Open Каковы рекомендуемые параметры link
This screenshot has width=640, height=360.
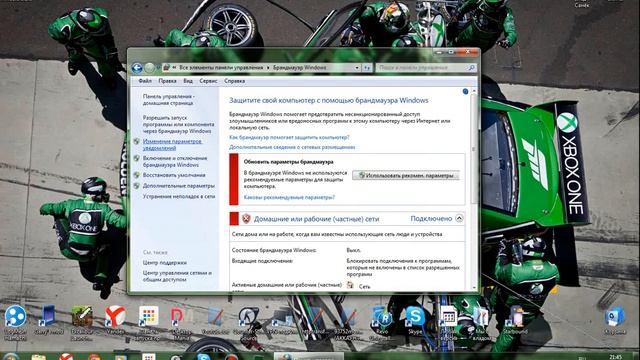point(289,197)
